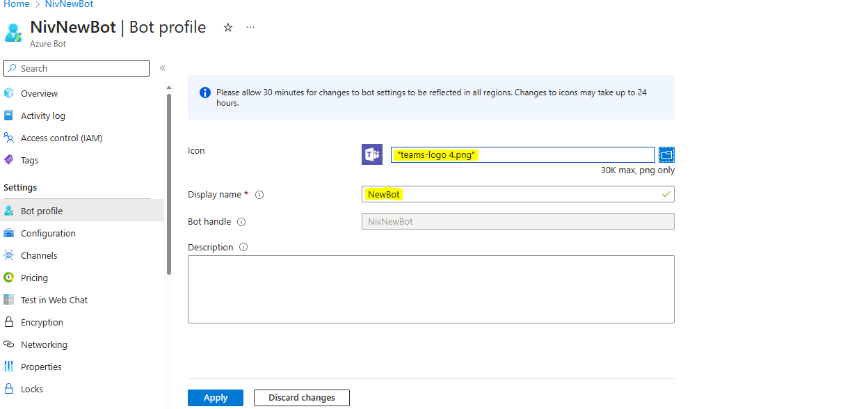Click the Networking icon
Screen dimensions: 868x409
(9, 344)
